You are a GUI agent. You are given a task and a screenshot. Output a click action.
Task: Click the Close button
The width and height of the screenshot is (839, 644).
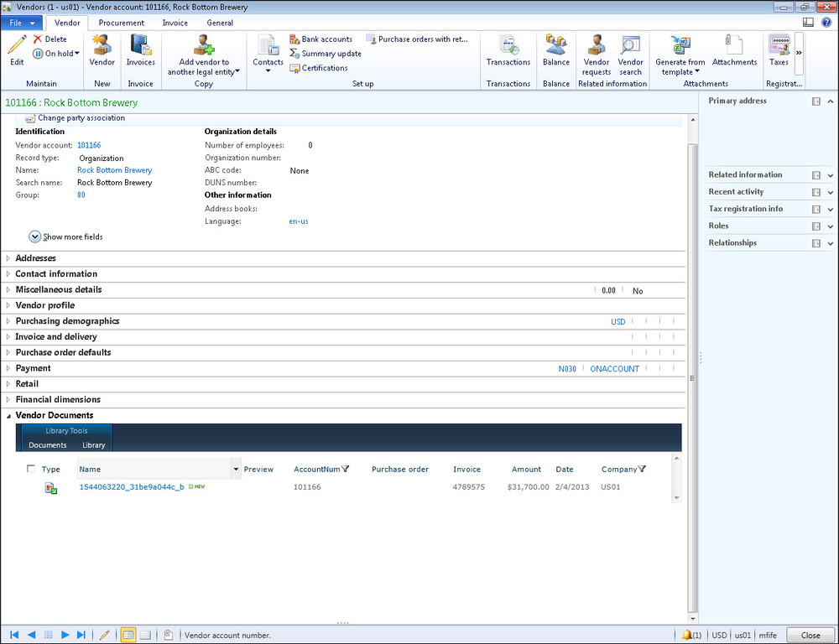(810, 635)
